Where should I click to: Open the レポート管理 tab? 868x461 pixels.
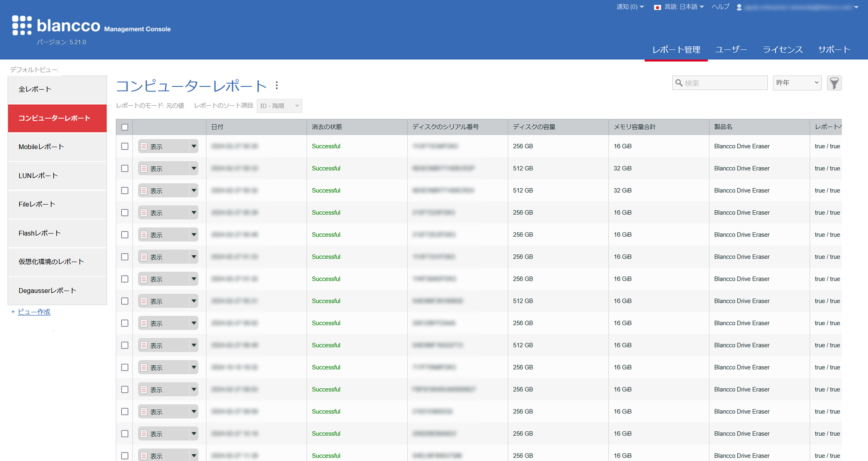tap(676, 50)
